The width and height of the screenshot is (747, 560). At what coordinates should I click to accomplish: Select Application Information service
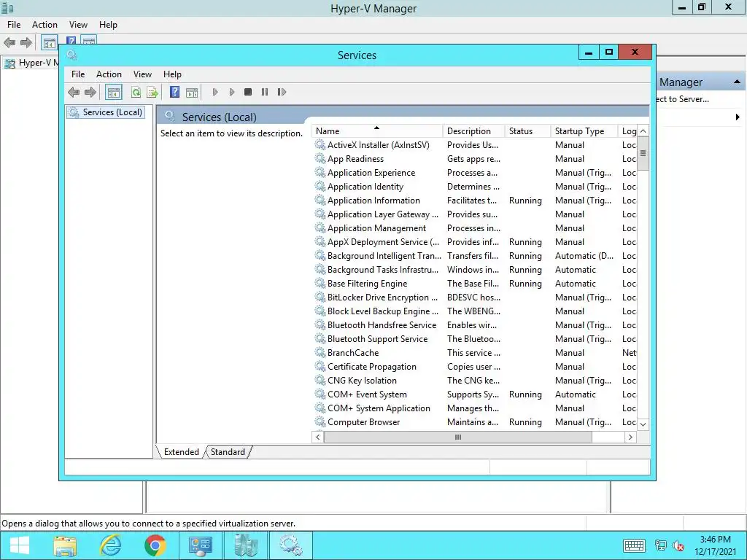[474, 201]
